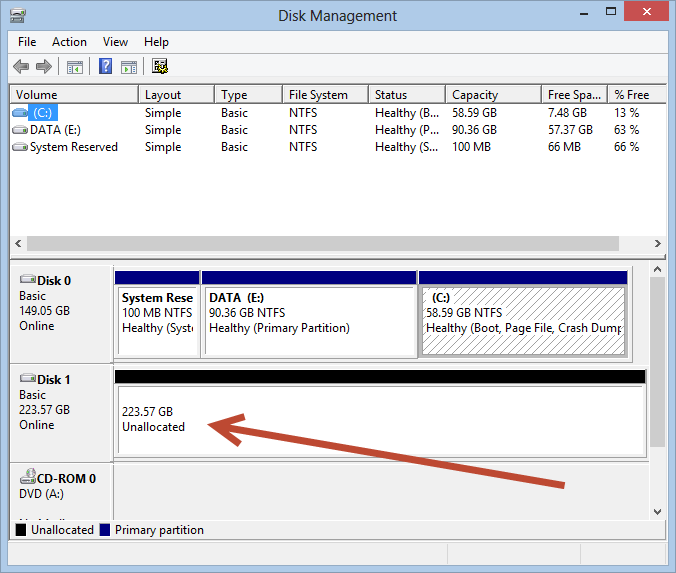
Task: Click the Forward arrow toolbar icon
Action: pos(43,67)
